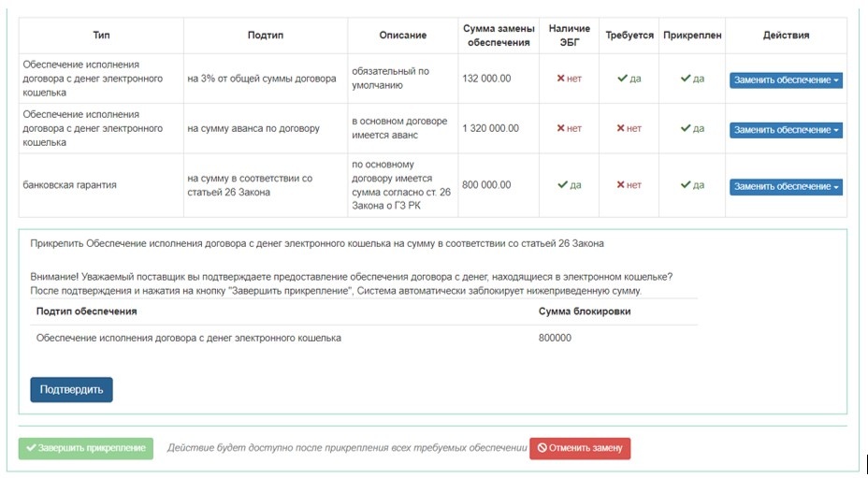Click red cross in first row ЭБГ column
The height and width of the screenshot is (478, 868).
pyautogui.click(x=561, y=79)
